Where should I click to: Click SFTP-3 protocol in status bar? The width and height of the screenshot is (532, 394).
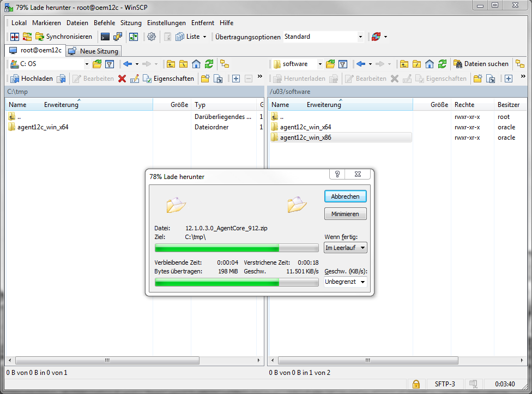tap(445, 384)
